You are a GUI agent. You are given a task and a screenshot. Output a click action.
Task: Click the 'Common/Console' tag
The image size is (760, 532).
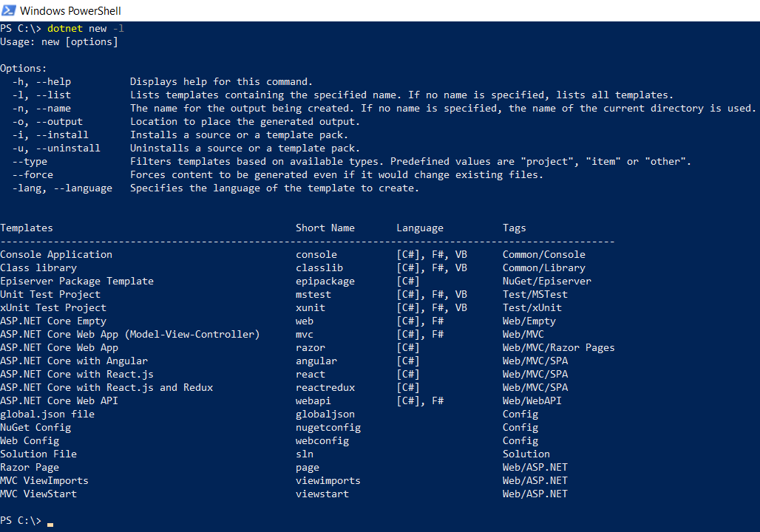544,254
